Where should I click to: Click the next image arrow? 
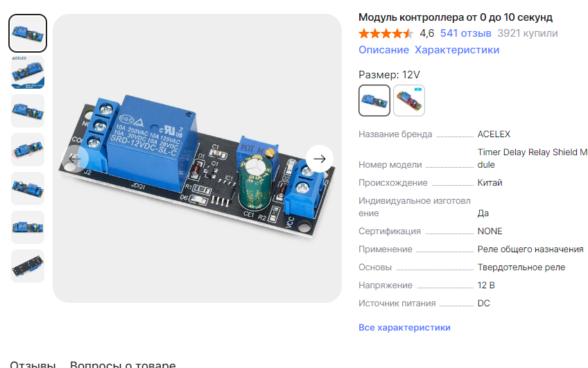320,159
